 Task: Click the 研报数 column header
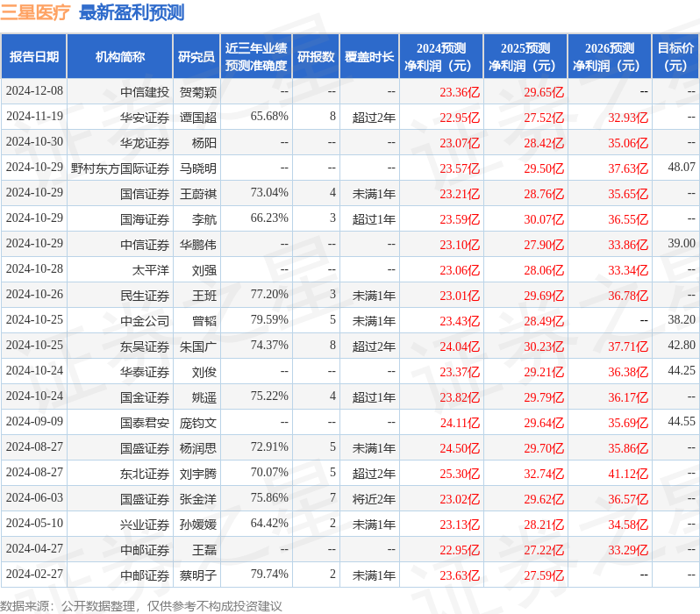pyautogui.click(x=316, y=57)
